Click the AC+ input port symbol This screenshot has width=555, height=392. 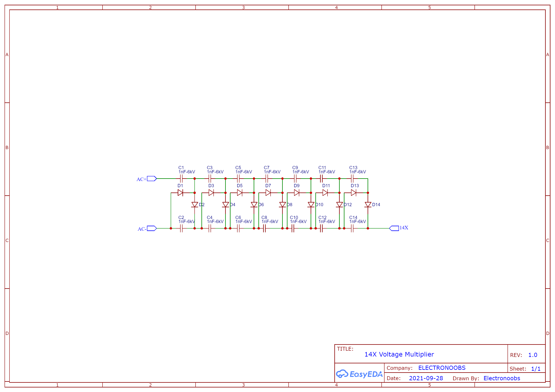(x=152, y=179)
